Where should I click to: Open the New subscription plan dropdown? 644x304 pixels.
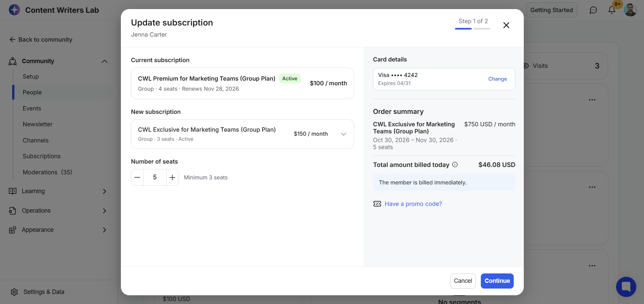pyautogui.click(x=242, y=134)
